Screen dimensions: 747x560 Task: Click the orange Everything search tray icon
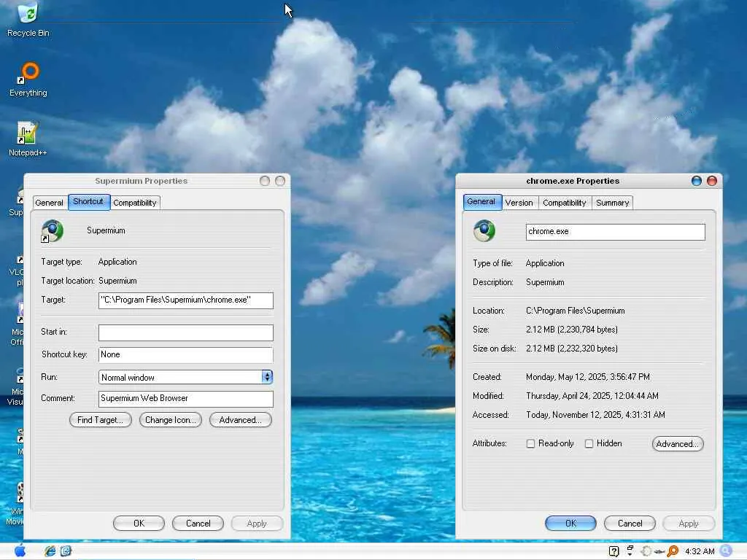tap(673, 551)
